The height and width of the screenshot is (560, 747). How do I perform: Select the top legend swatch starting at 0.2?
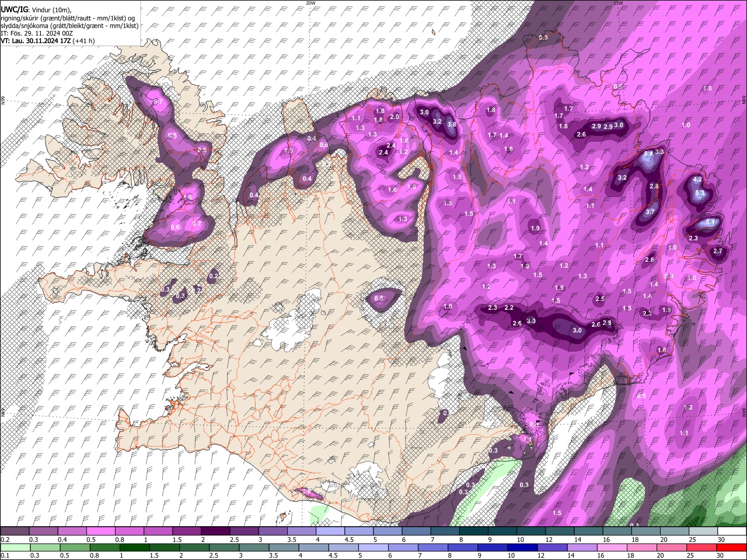tap(15, 531)
